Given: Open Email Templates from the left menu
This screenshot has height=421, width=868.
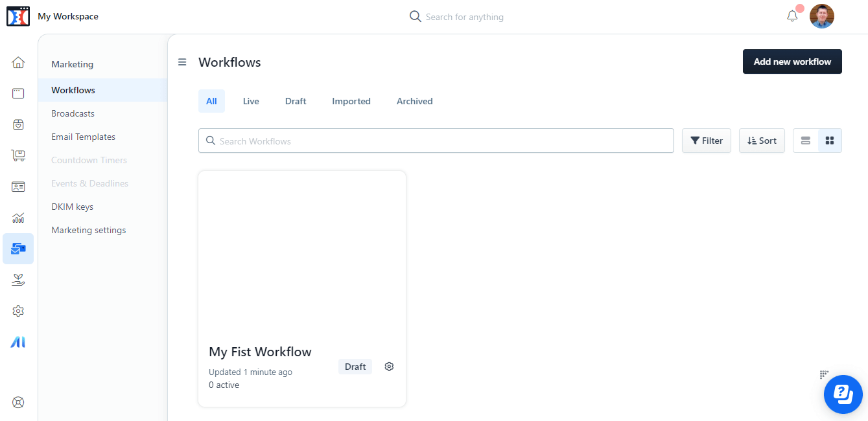Looking at the screenshot, I should (x=83, y=137).
